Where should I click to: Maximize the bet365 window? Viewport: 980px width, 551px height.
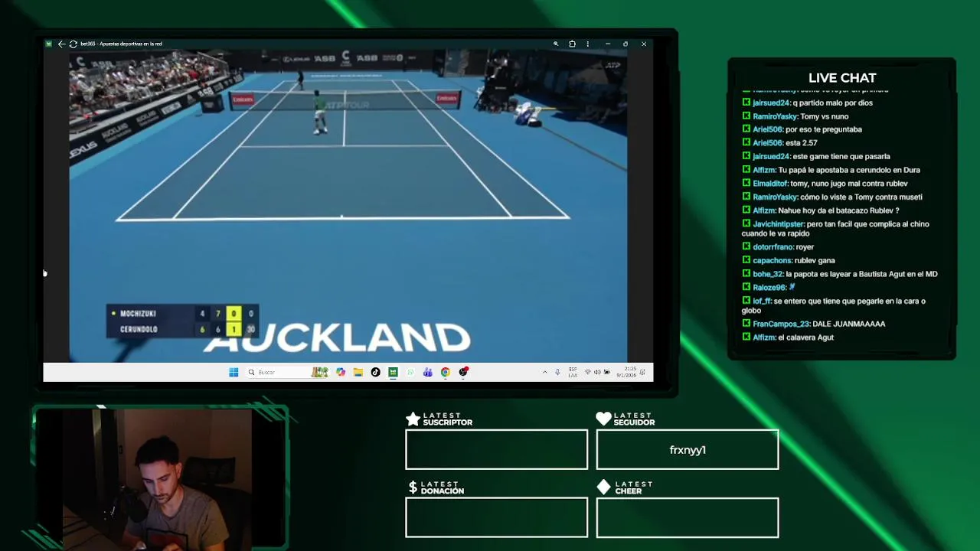click(626, 44)
